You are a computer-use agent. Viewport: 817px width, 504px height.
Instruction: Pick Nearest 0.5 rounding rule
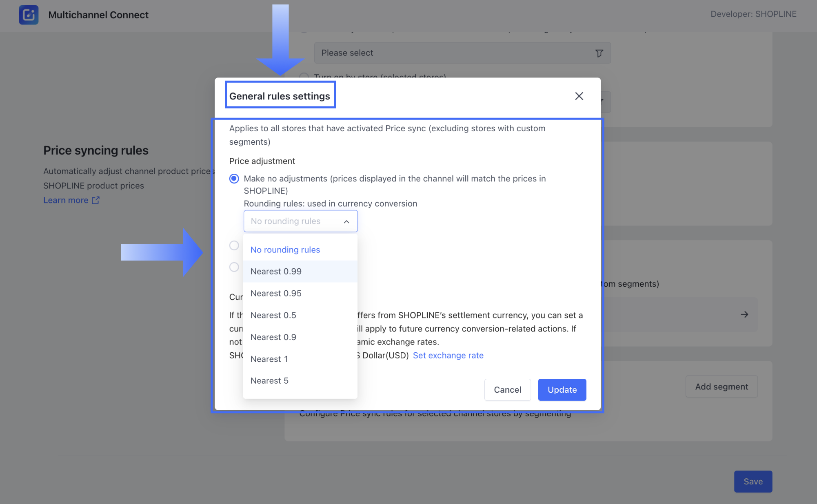tap(273, 315)
